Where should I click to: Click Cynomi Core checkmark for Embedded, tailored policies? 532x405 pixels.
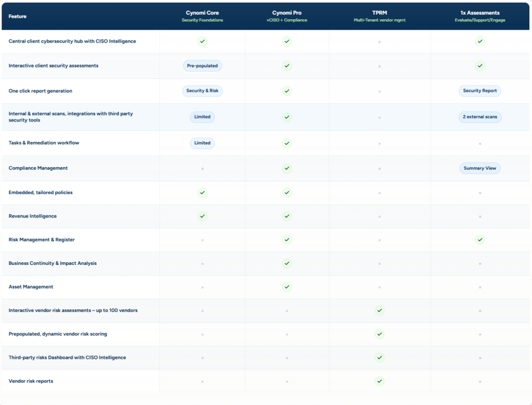pos(202,193)
